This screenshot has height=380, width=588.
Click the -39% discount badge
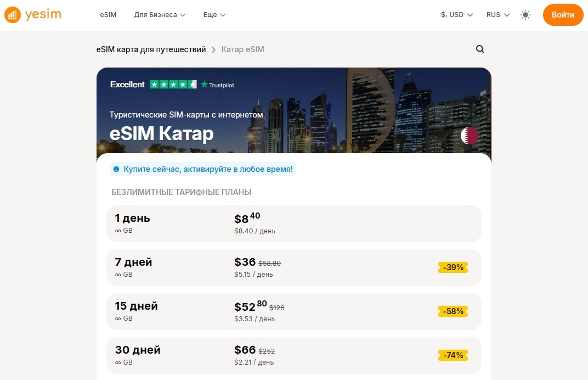(453, 267)
